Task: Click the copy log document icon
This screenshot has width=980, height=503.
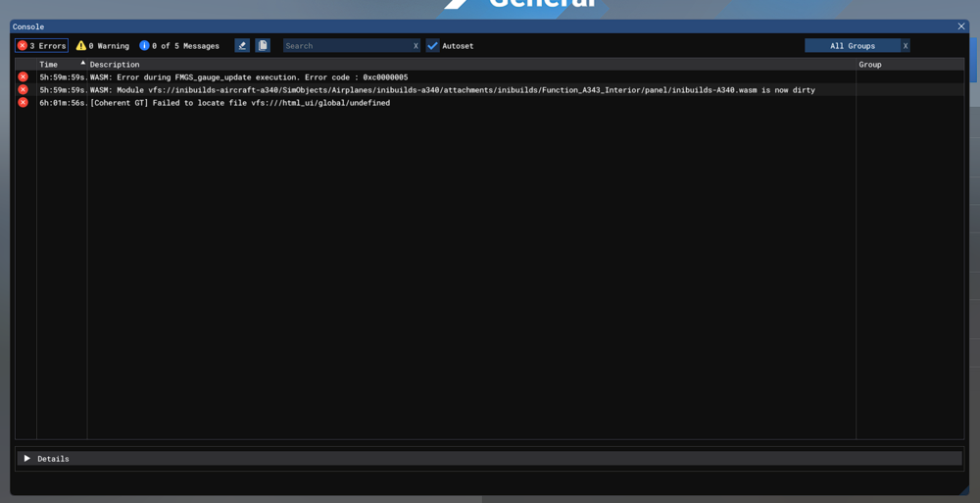Action: (263, 46)
